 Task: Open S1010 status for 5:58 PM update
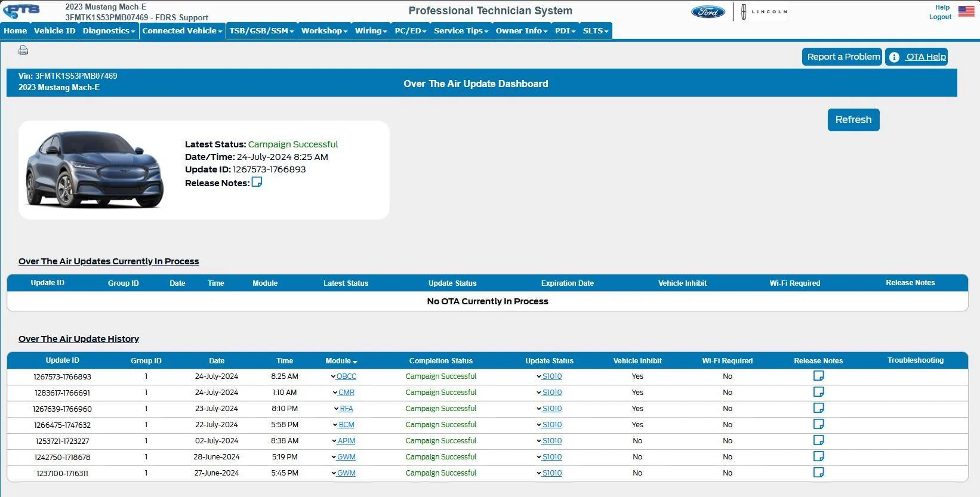click(x=550, y=425)
